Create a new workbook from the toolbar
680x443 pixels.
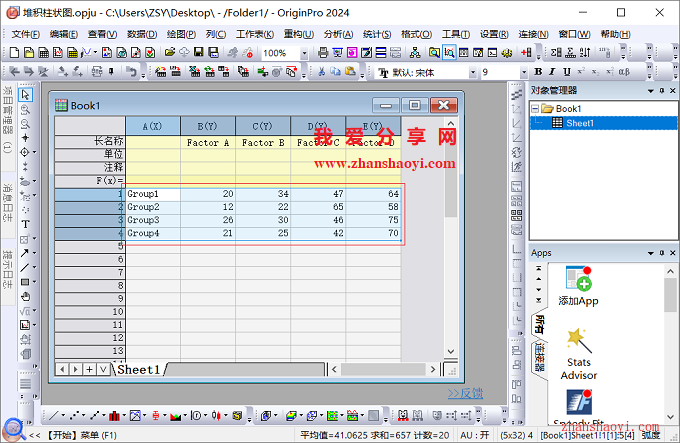click(43, 53)
